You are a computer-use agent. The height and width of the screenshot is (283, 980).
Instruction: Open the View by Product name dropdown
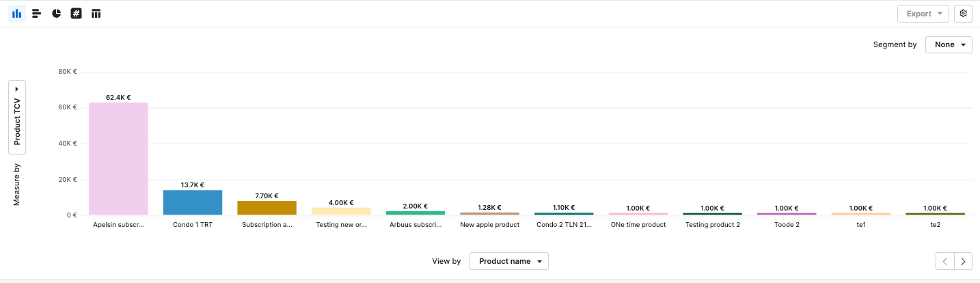point(508,261)
